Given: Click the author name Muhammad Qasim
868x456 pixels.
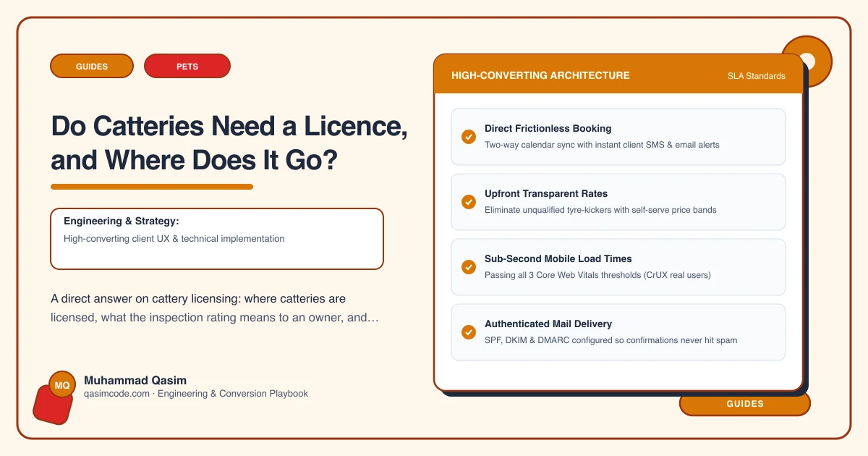Looking at the screenshot, I should 135,380.
